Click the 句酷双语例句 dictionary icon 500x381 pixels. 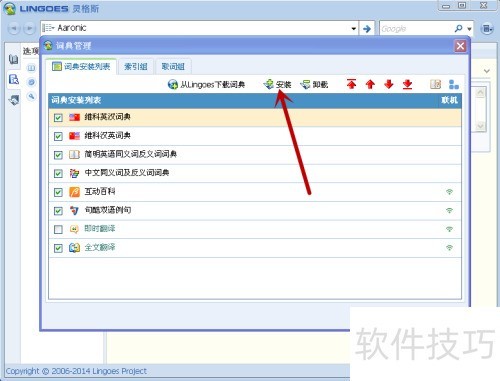[x=74, y=211]
